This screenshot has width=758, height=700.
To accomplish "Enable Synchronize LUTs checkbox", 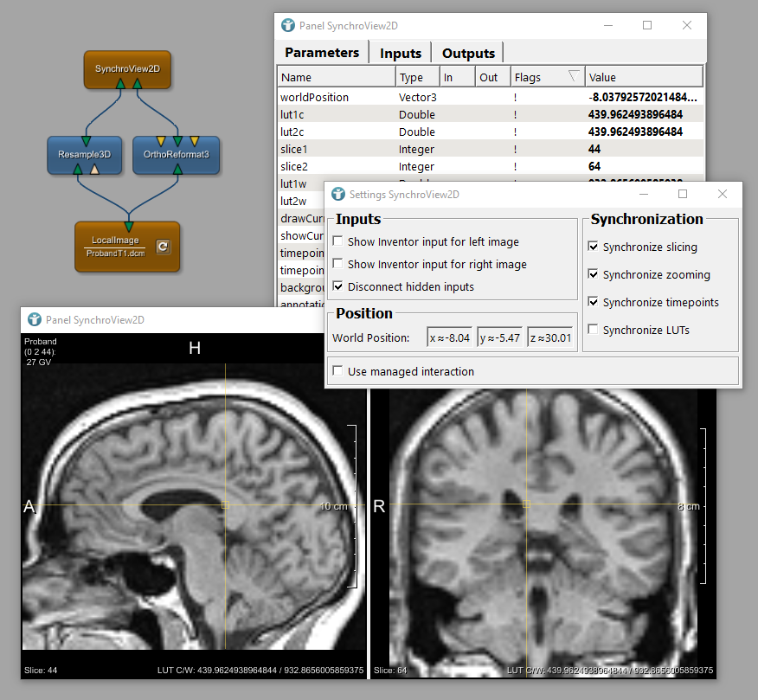I will click(593, 331).
